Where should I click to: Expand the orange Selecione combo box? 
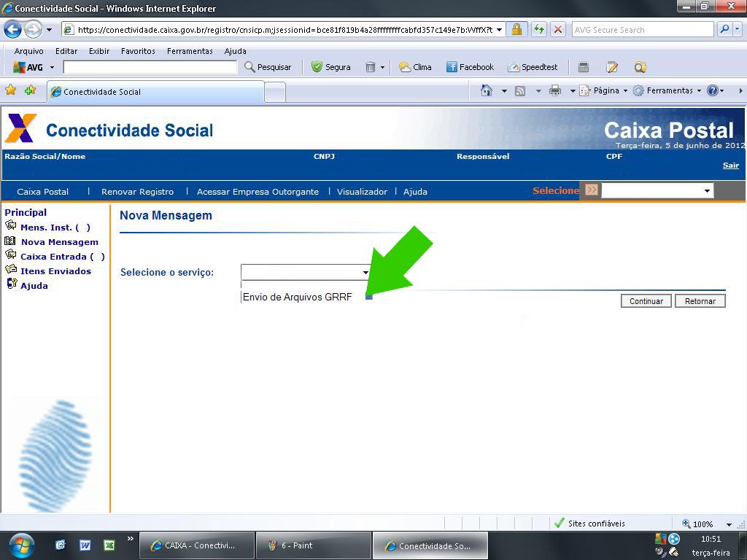pyautogui.click(x=706, y=190)
